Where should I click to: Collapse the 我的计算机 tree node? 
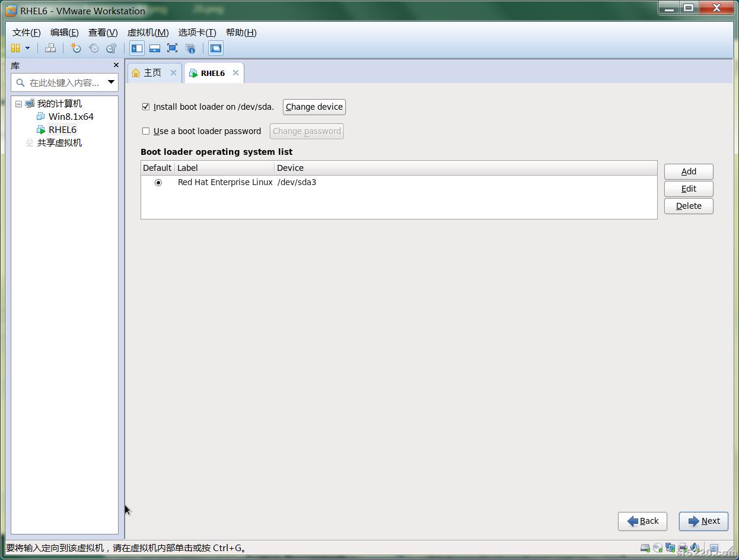pos(18,104)
